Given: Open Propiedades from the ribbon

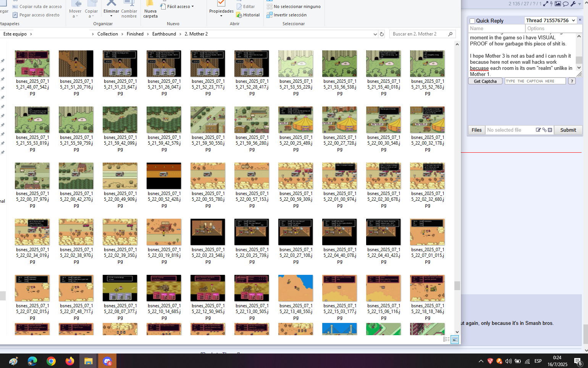Looking at the screenshot, I should coord(221,8).
